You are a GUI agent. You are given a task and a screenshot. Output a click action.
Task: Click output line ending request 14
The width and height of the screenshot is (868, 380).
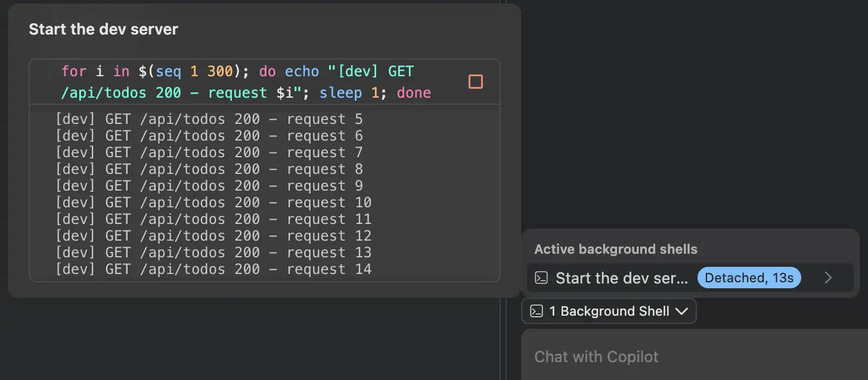[213, 269]
